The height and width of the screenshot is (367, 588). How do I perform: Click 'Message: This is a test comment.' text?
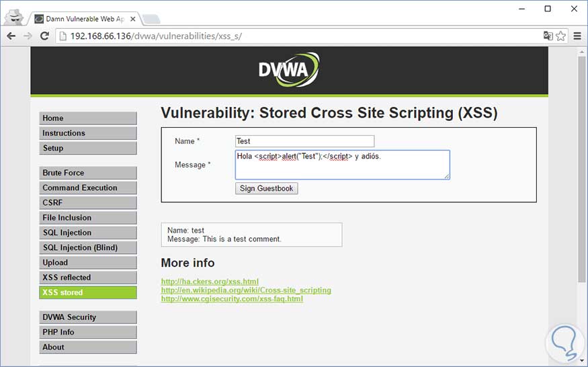pyautogui.click(x=224, y=239)
